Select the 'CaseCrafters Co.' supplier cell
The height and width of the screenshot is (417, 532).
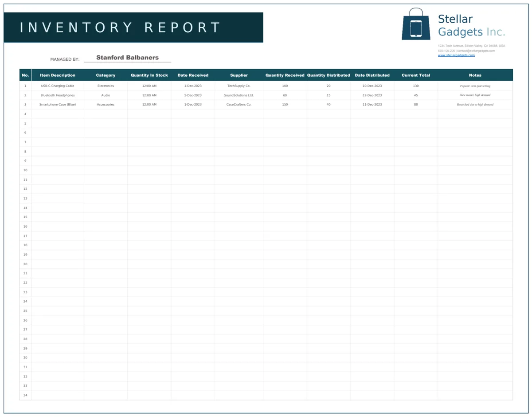tap(239, 105)
